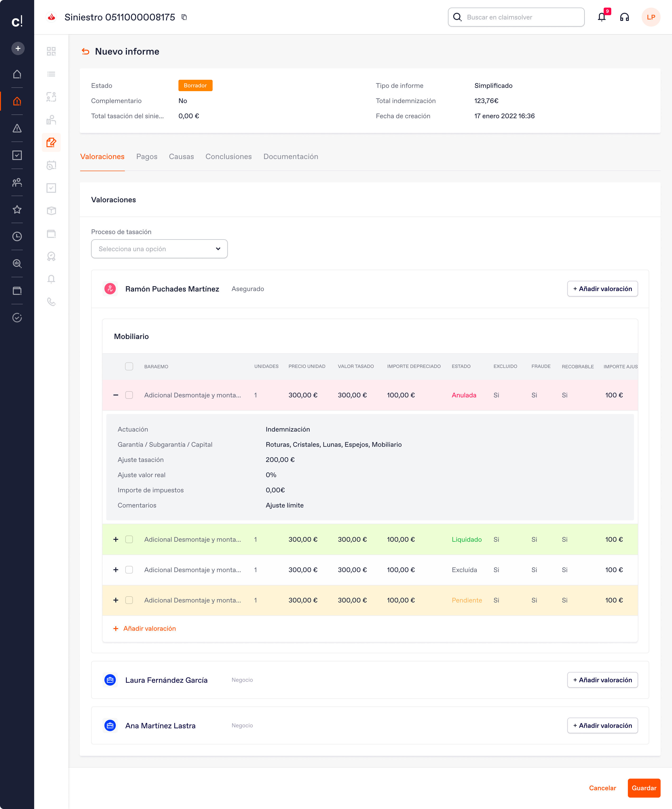Toggle the select-all checkbox in table header

point(129,366)
